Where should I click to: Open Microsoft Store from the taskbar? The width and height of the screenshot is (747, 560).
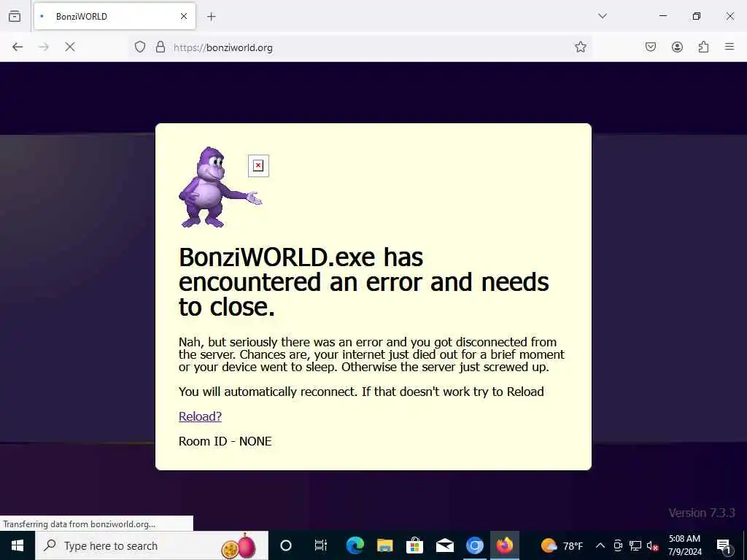tap(414, 545)
